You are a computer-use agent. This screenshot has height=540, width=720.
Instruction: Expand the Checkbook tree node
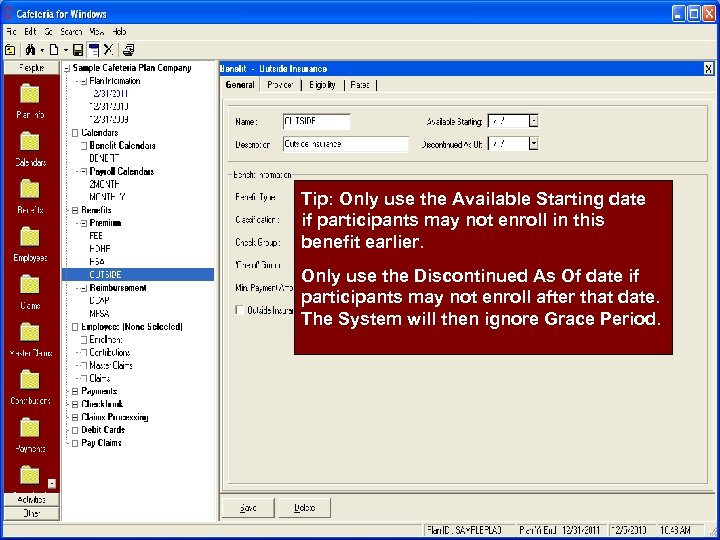point(75,405)
